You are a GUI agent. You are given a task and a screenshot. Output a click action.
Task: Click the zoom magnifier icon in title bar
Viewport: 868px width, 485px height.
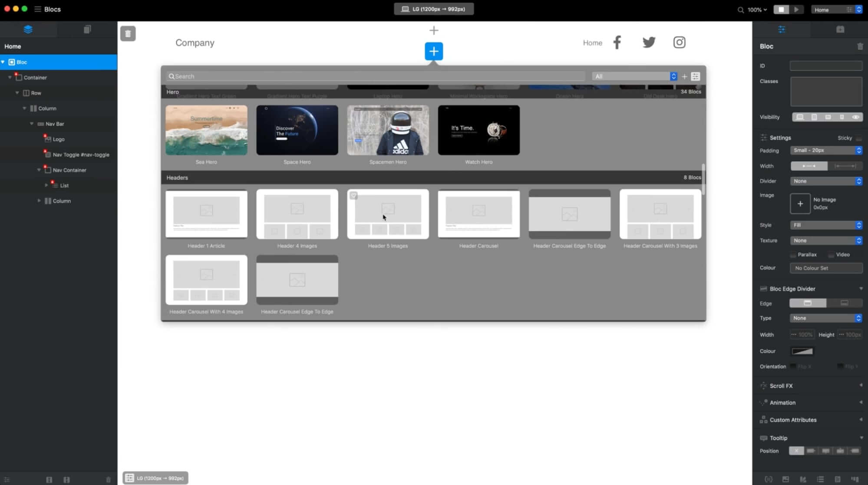point(740,10)
